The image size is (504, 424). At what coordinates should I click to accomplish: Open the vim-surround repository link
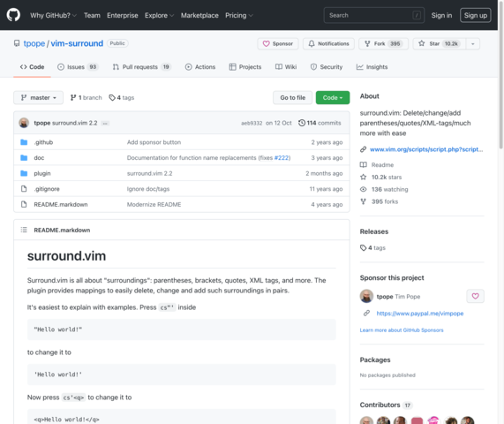pos(77,43)
